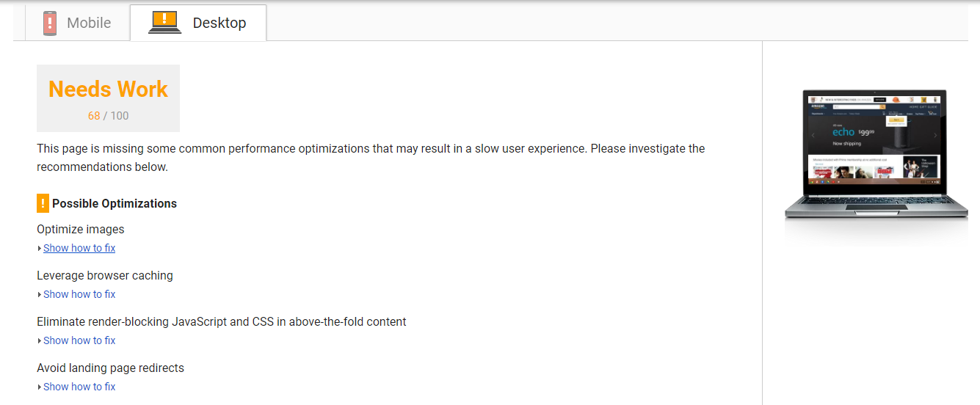Screen dimensions: 980x405
Task: Click the orange laptop icon on Desktop tab
Action: coord(164,22)
